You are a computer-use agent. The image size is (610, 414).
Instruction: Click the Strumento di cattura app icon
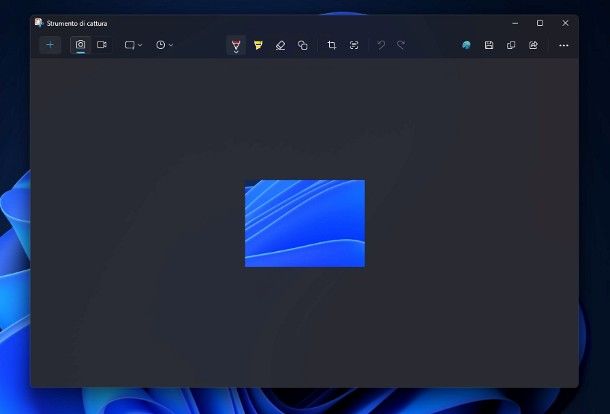(39, 23)
